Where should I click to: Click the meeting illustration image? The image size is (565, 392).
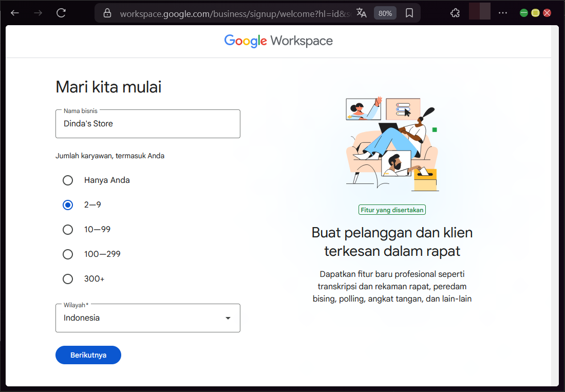coord(392,144)
